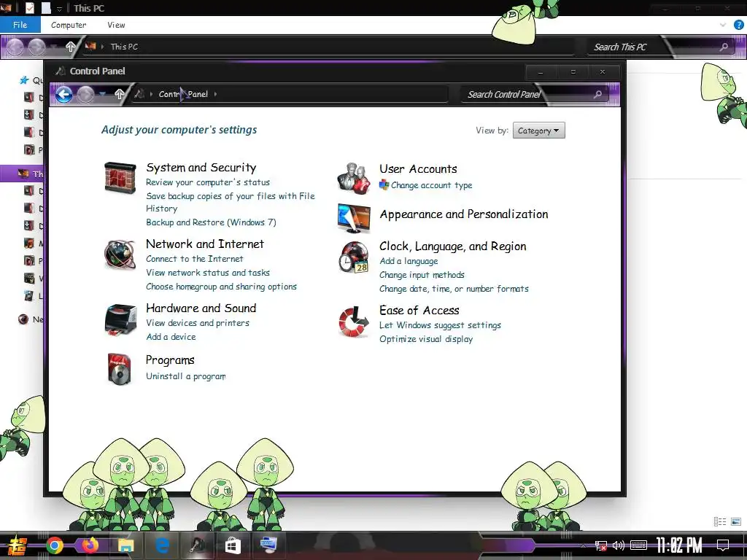This screenshot has height=560, width=747.
Task: Go back in Control Panel window
Action: [x=64, y=94]
